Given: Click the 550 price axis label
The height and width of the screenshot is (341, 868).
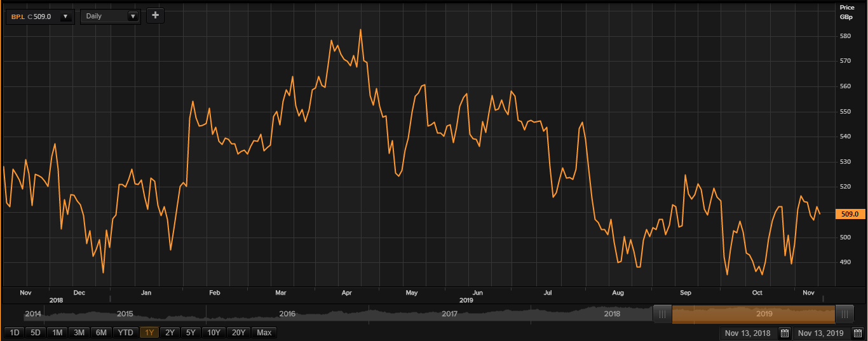Looking at the screenshot, I should pos(845,111).
